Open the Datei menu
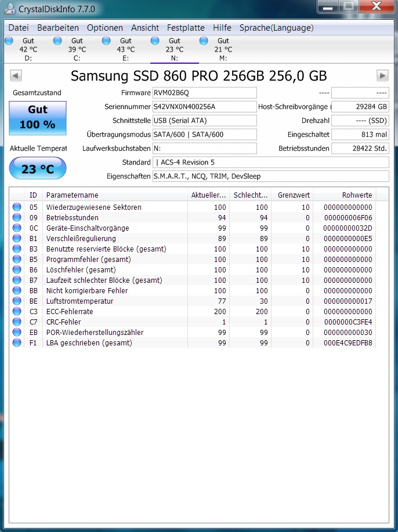The image size is (398, 532). click(19, 28)
